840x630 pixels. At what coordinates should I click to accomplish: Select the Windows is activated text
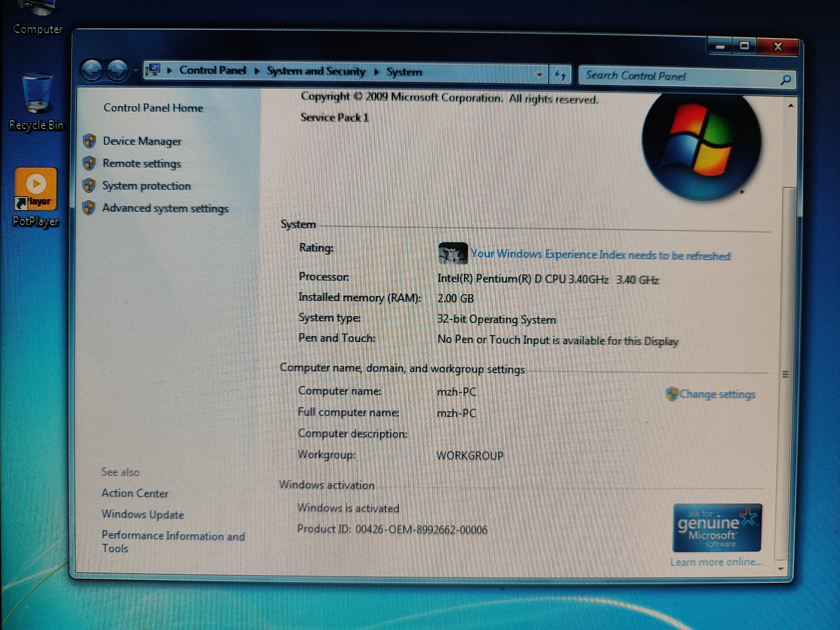point(348,508)
